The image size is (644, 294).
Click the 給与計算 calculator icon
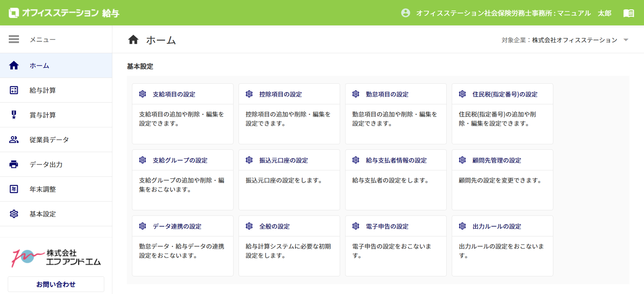click(x=14, y=90)
